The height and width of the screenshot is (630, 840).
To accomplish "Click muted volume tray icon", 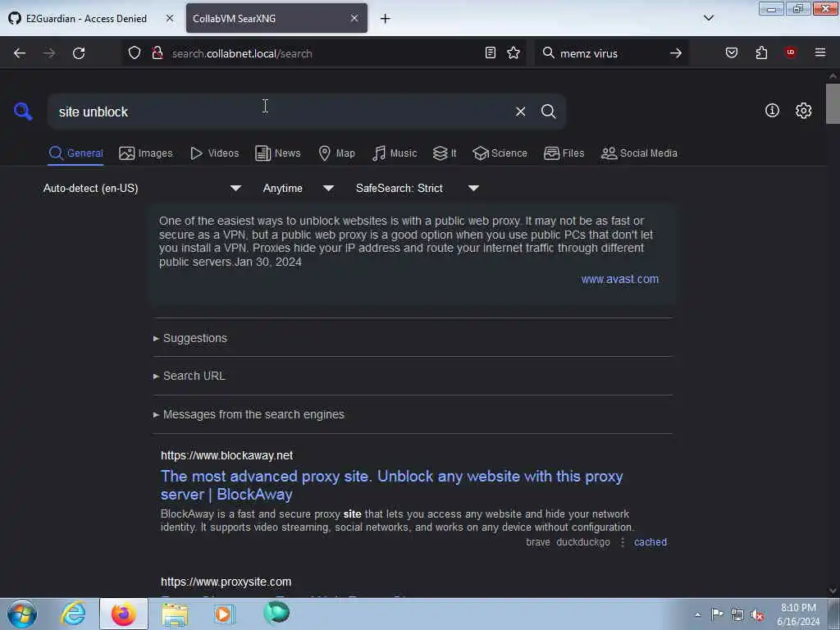I will pyautogui.click(x=757, y=615).
